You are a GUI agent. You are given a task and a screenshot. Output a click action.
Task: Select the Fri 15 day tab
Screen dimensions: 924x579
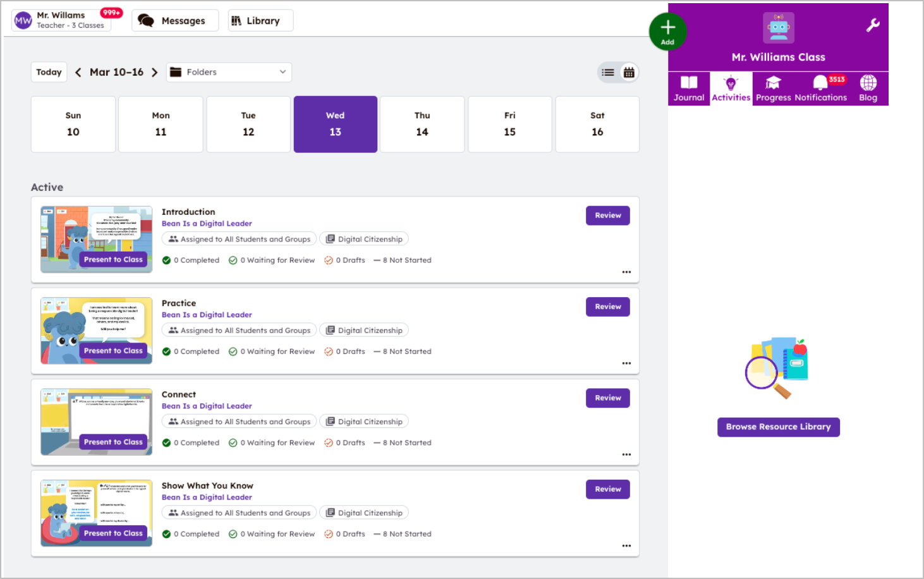(x=509, y=124)
